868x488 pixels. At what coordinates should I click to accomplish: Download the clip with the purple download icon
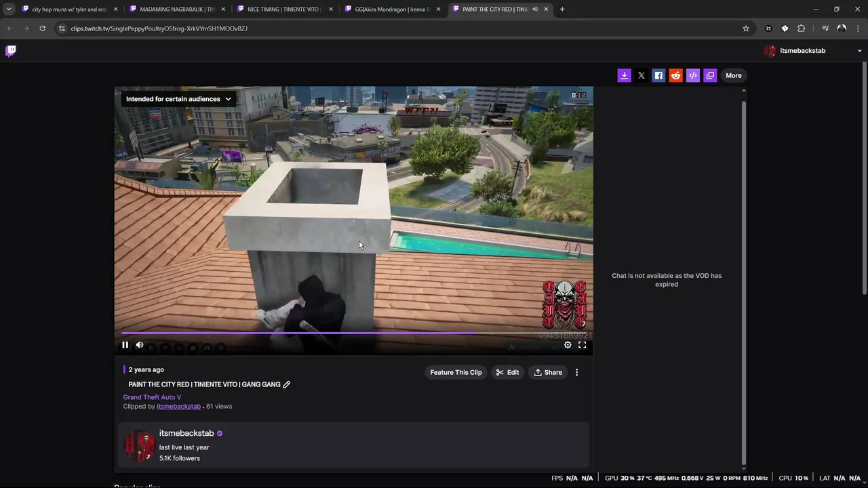tap(624, 75)
